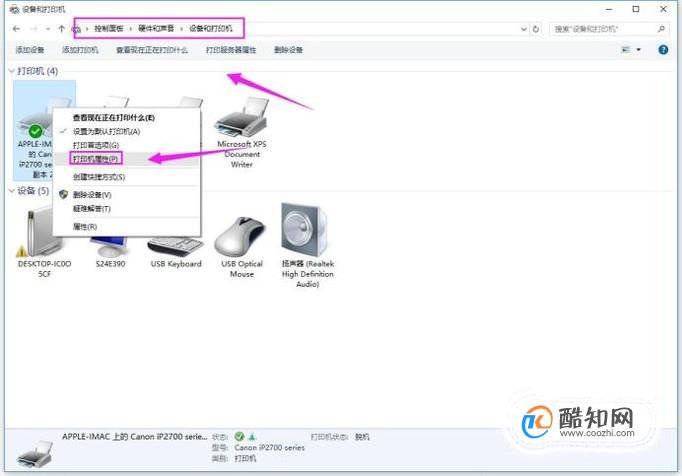Click the printer thumbnail in details pane
Screen dimensions: 682x476
click(x=35, y=453)
